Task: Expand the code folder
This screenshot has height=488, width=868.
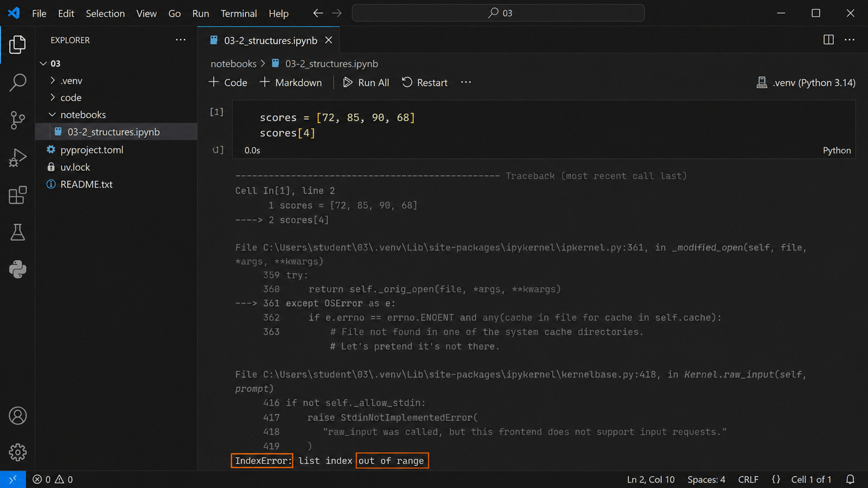Action: click(53, 98)
